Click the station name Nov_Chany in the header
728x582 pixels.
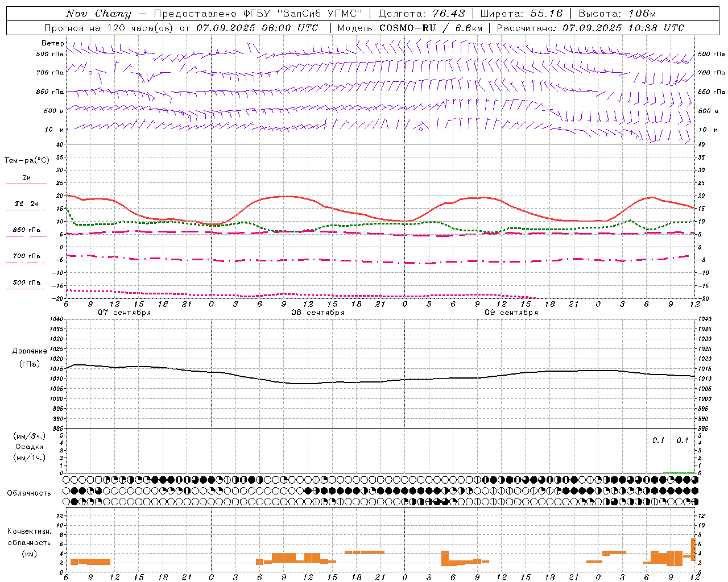[98, 14]
